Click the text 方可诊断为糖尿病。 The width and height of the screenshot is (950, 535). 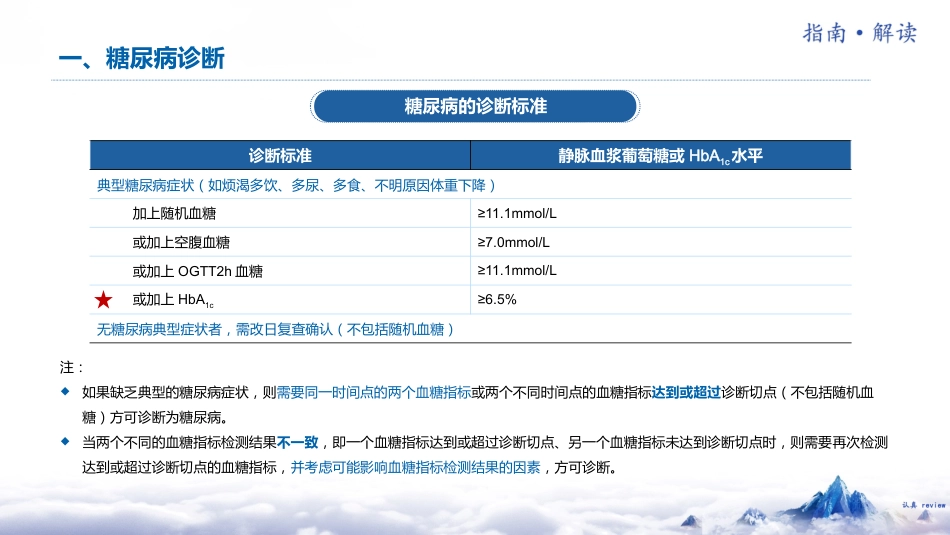(170, 417)
